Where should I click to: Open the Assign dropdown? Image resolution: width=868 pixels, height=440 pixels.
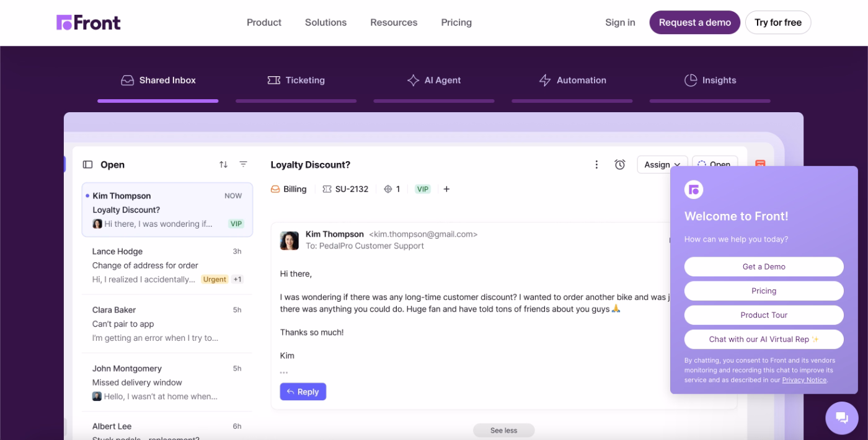[x=661, y=164]
